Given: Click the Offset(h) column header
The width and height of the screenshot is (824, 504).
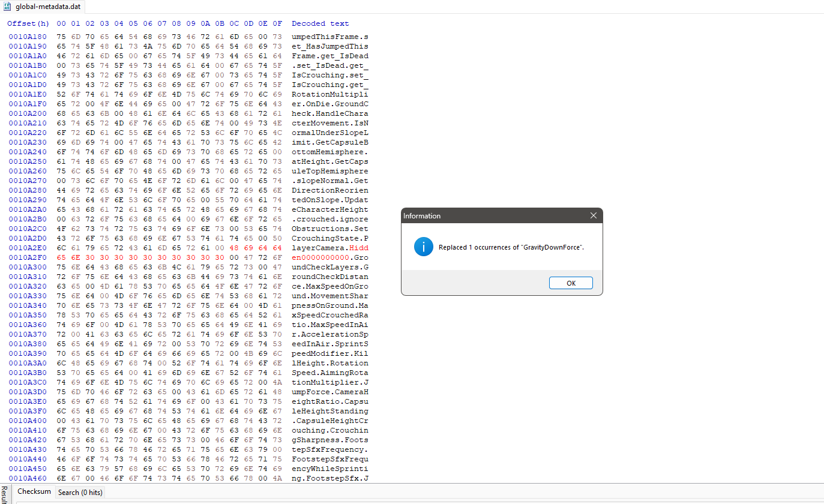Looking at the screenshot, I should [x=28, y=24].
